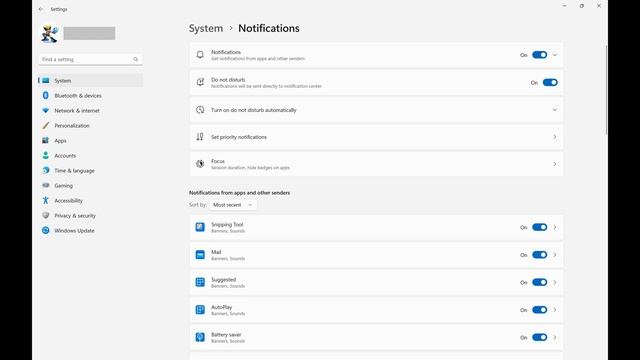Open Suggested notification details chevron

(555, 282)
